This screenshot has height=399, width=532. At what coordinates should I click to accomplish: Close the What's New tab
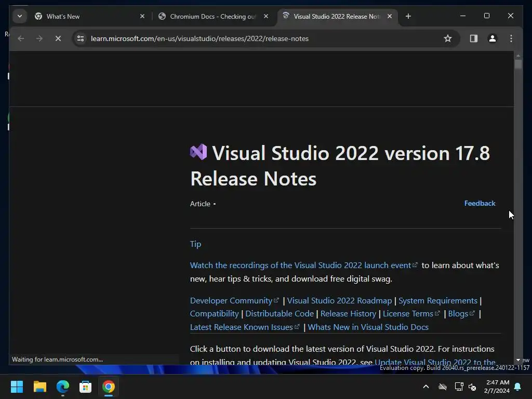tap(142, 16)
